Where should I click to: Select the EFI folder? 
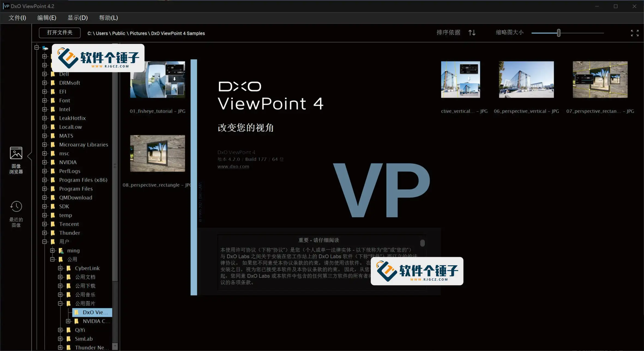pyautogui.click(x=62, y=92)
